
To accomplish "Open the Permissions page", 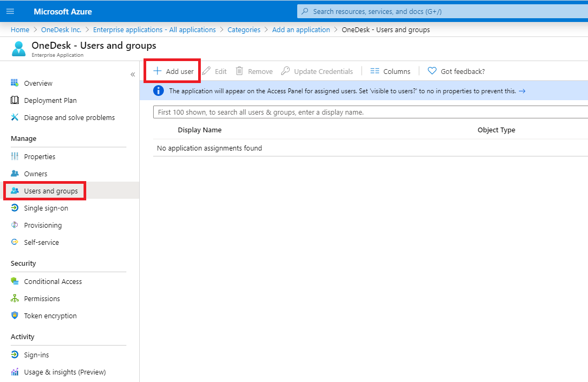I will click(42, 299).
